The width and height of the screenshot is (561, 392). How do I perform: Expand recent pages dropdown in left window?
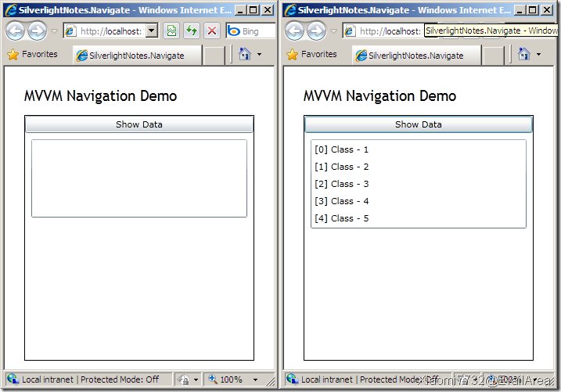point(54,31)
